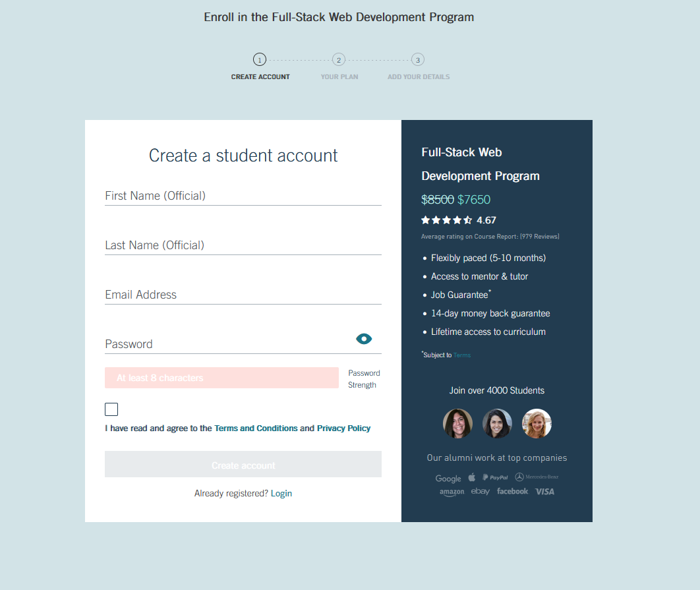Click the PayPal logo
700x590 pixels.
(495, 477)
